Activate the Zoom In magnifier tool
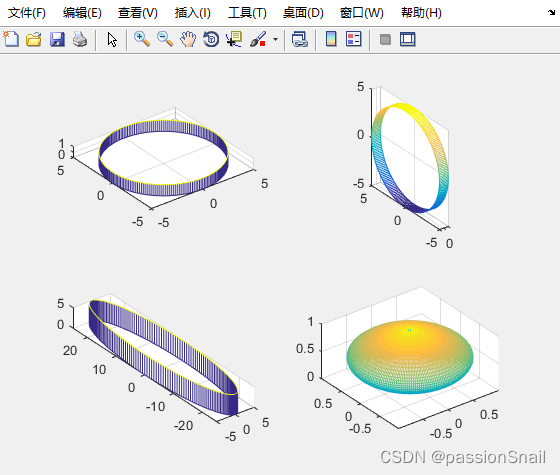The height and width of the screenshot is (475, 560). pyautogui.click(x=142, y=39)
